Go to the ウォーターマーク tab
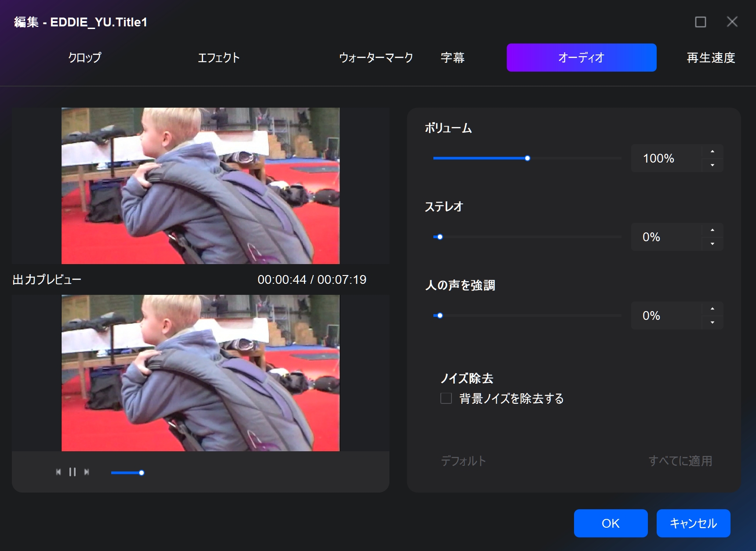 376,58
